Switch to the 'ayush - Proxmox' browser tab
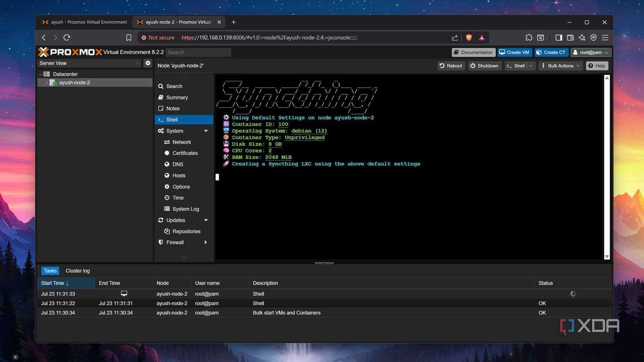This screenshot has width=644, height=362. [x=85, y=22]
